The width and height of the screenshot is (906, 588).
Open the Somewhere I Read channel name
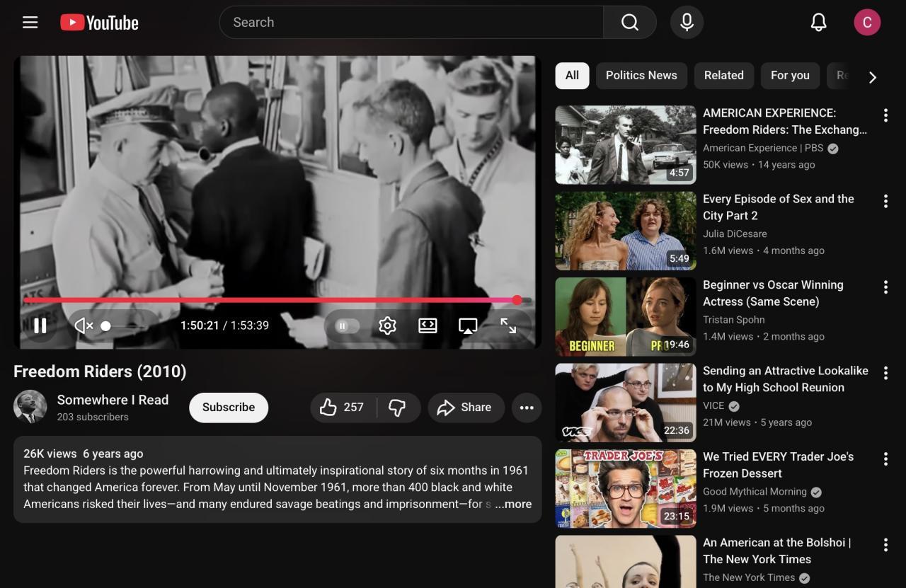click(113, 400)
